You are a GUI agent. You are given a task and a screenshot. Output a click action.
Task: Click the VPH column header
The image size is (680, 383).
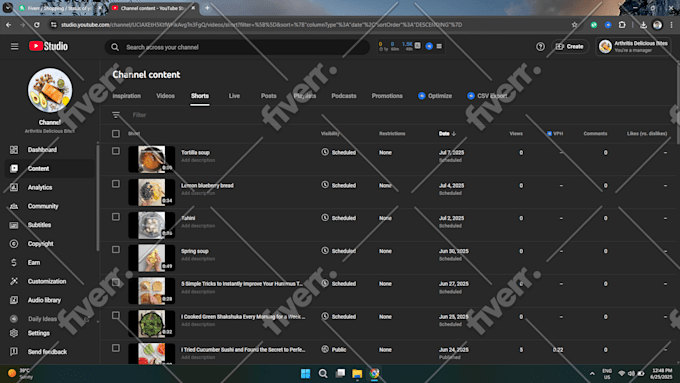point(555,134)
